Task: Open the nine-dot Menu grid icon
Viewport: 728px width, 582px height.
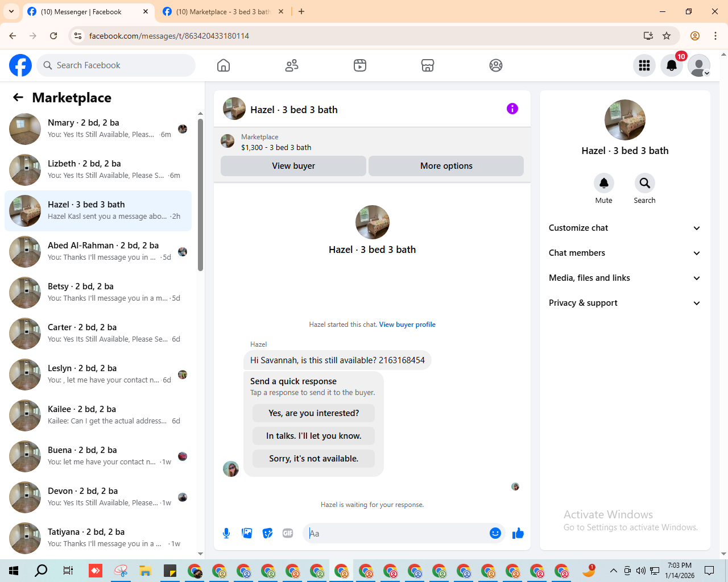Action: point(644,65)
